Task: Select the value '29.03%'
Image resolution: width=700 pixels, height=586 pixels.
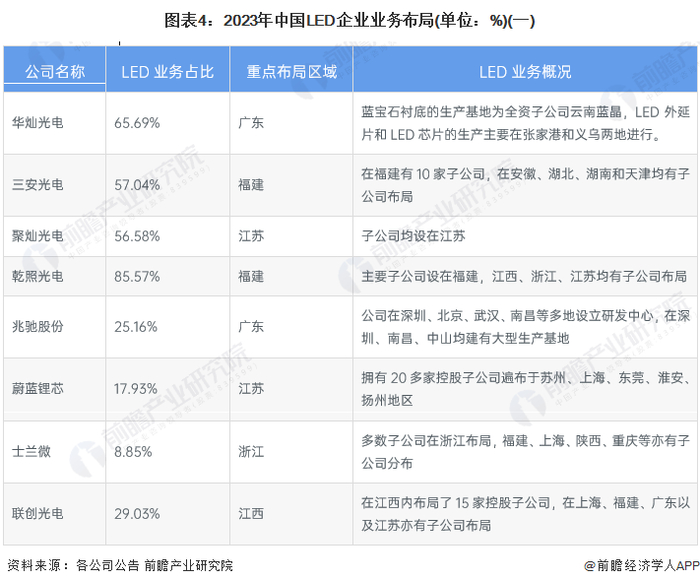Action: (x=137, y=514)
